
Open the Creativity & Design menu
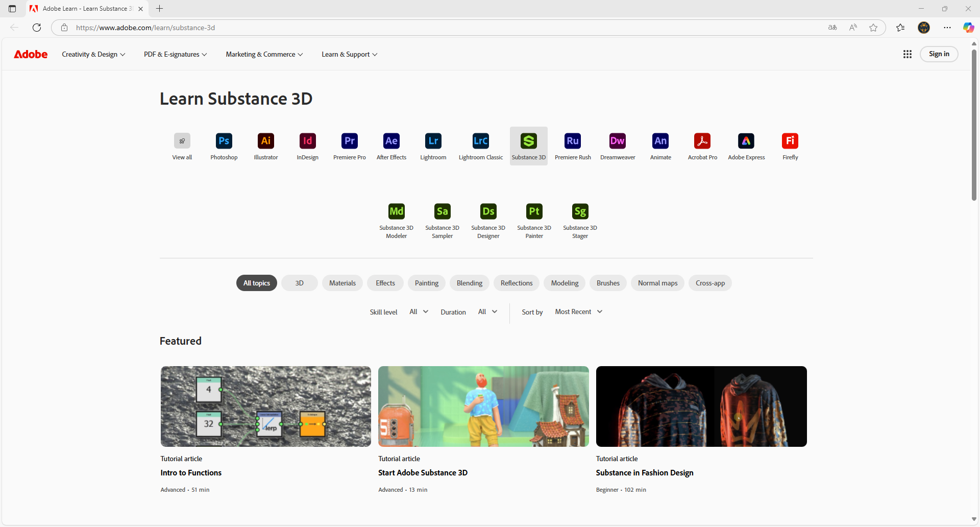(93, 54)
